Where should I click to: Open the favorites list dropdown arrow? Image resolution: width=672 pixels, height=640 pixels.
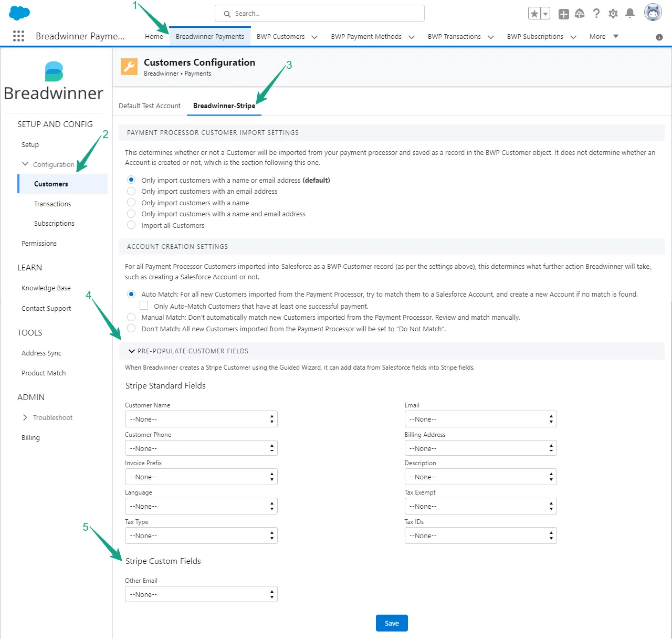(x=545, y=14)
